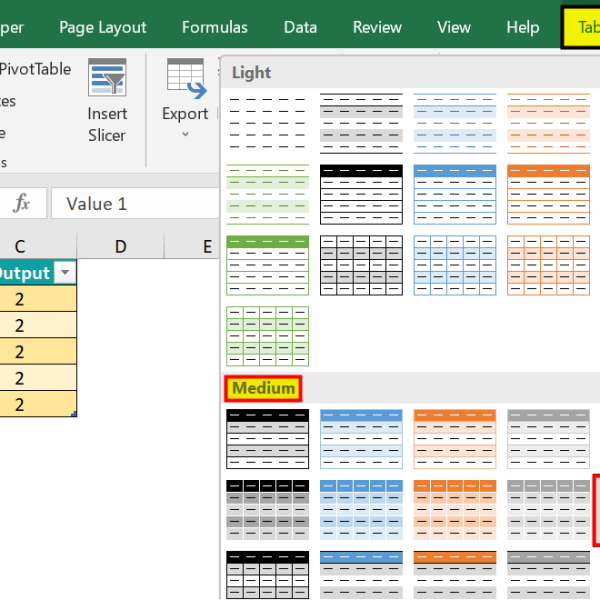The width and height of the screenshot is (600, 600).
Task: Select bottom-row Medium style with blue header
Action: [361, 575]
